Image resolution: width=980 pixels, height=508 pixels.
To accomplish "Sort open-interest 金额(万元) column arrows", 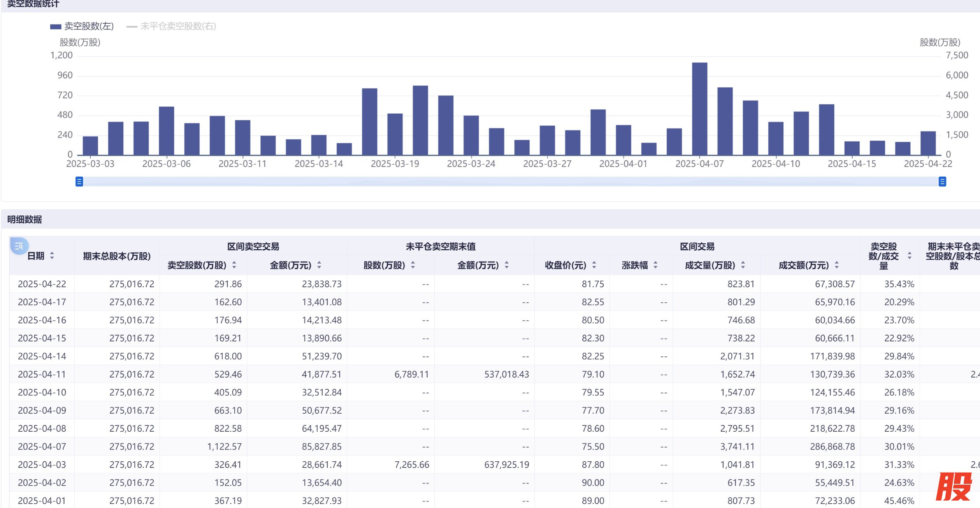I will pos(506,265).
